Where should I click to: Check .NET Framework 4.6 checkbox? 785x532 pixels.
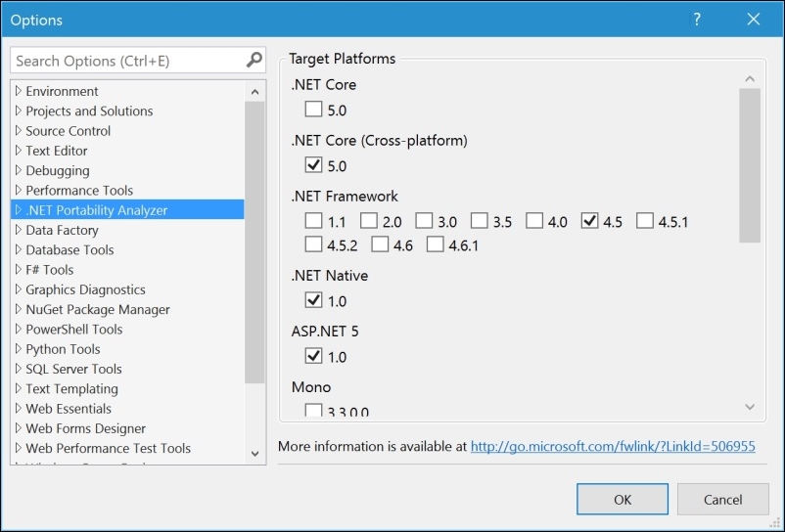point(380,244)
